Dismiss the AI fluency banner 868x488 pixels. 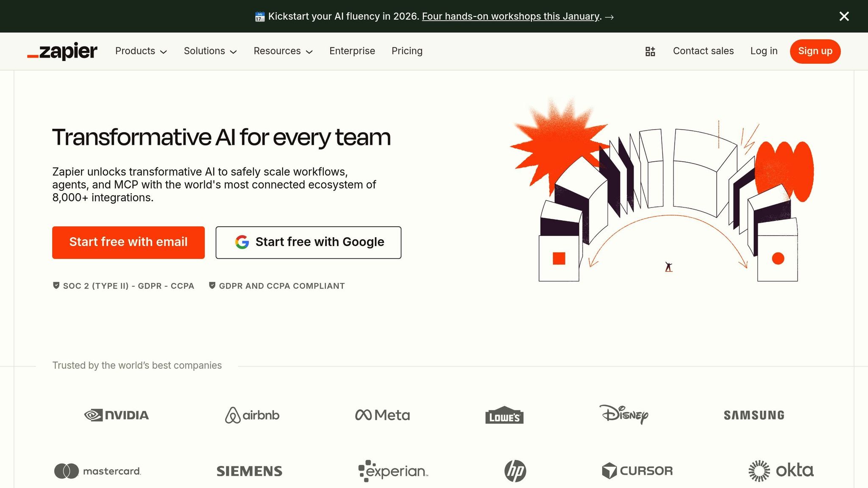pos(844,16)
